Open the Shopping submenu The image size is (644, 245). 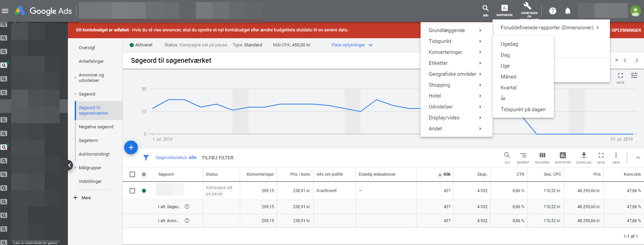(x=456, y=85)
